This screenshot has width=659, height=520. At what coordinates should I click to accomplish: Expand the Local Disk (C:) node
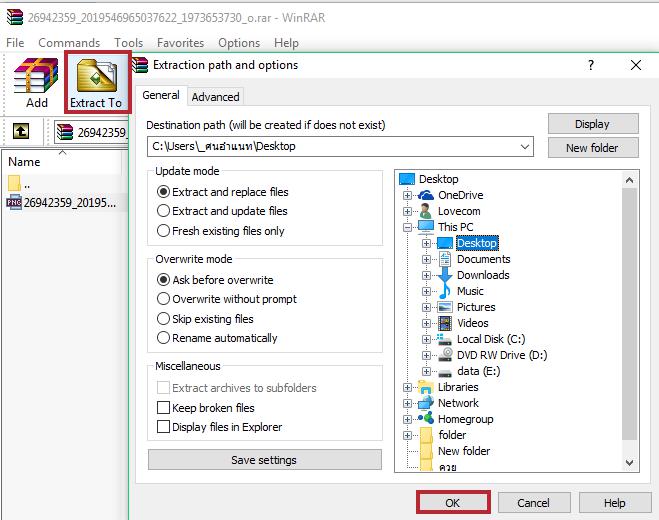426,339
